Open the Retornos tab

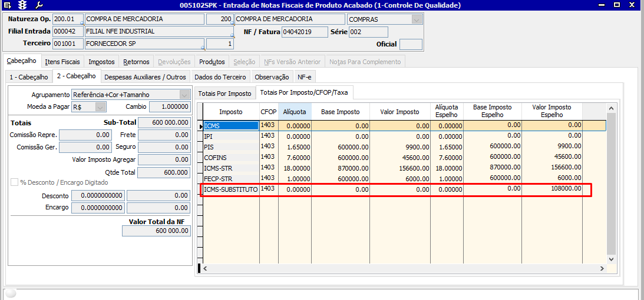[136, 62]
